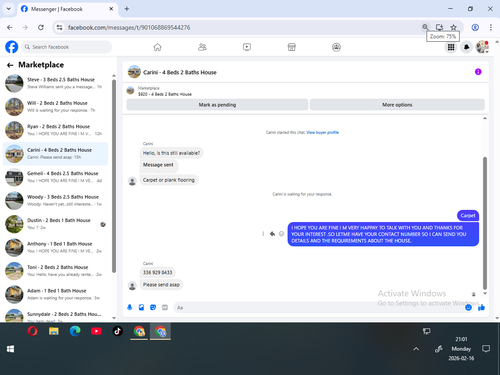Open the tab search dropdown arrow

click(x=9, y=9)
